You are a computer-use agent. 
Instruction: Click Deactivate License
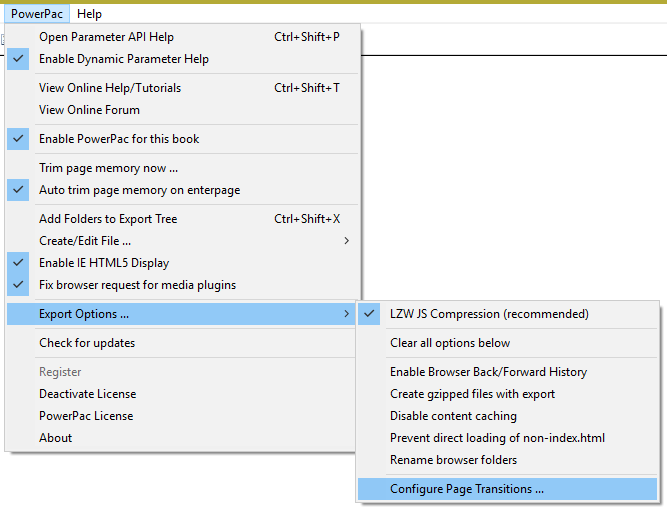tap(181, 394)
